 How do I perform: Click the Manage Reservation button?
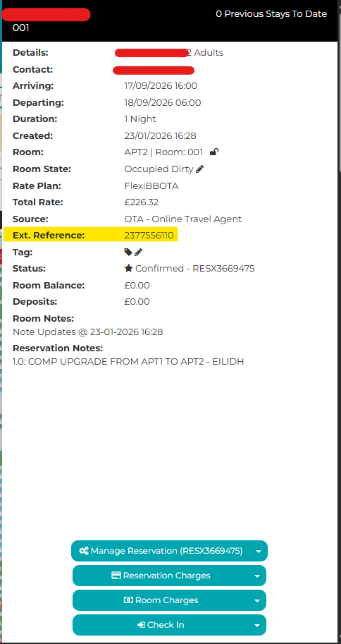[169, 551]
